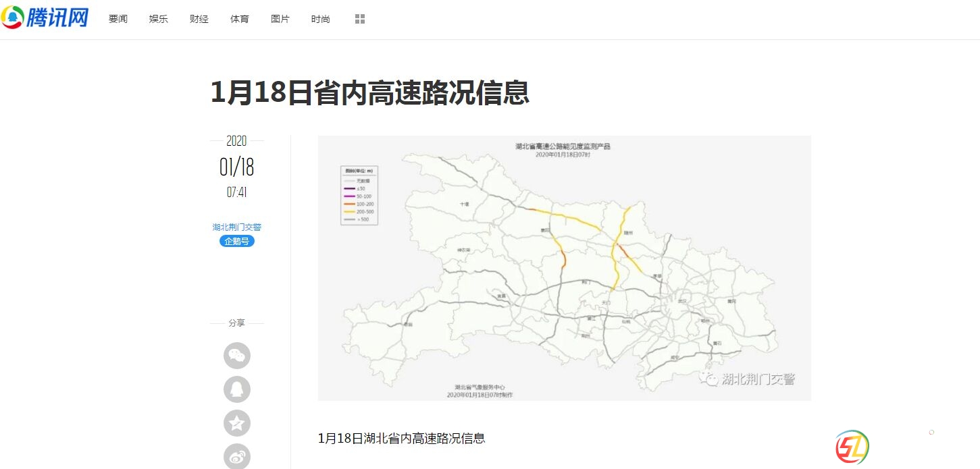Go to the 娱乐 entertainment section
The height and width of the screenshot is (469, 980).
coord(159,20)
